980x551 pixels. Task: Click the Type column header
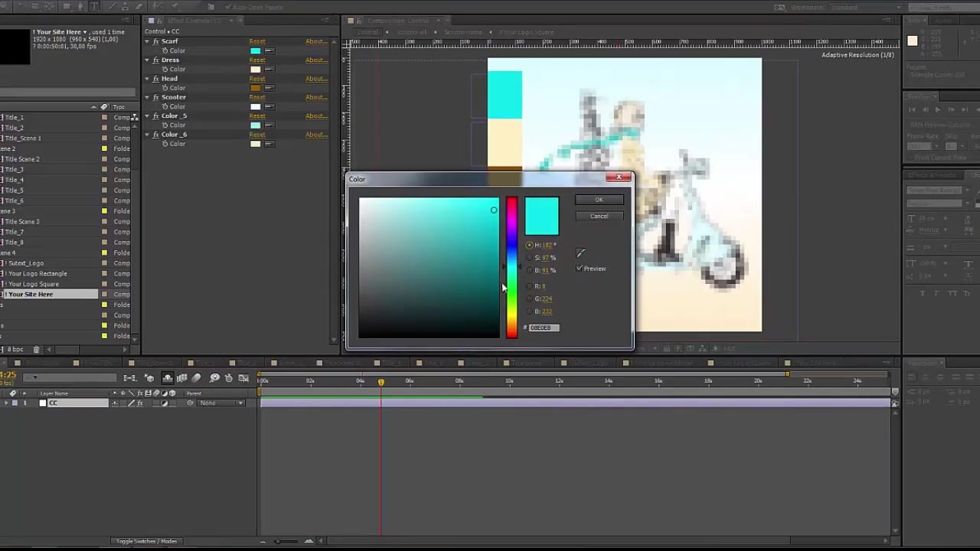pyautogui.click(x=119, y=107)
